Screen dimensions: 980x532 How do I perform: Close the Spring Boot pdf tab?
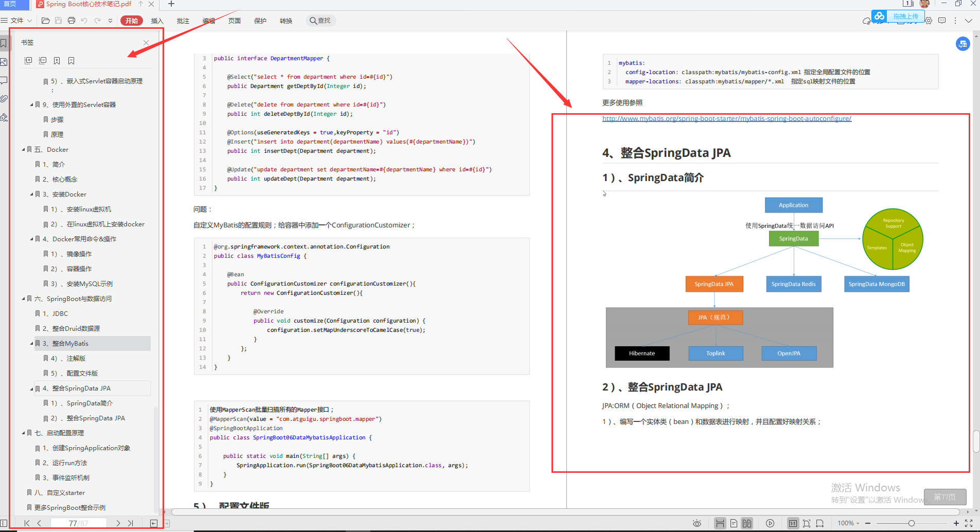[x=151, y=4]
